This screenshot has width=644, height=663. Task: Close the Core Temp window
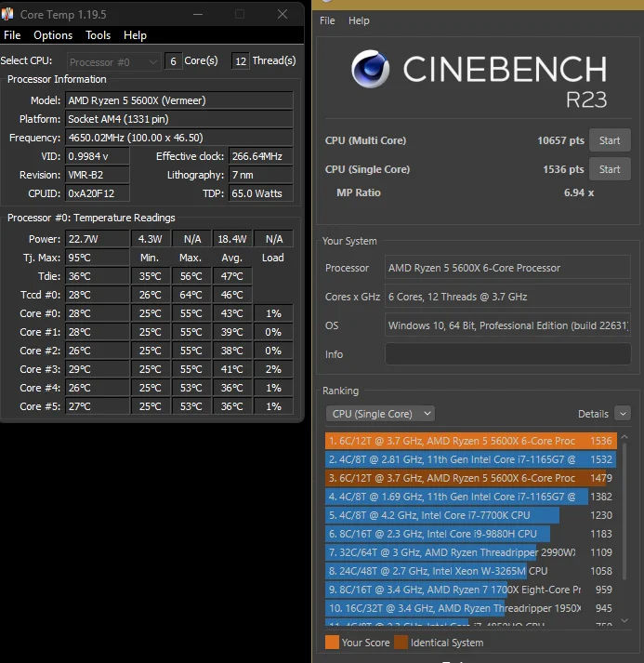click(x=283, y=14)
